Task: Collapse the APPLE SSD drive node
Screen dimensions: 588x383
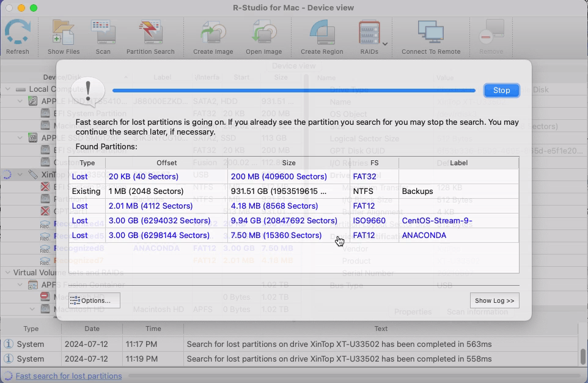Action: click(x=20, y=138)
